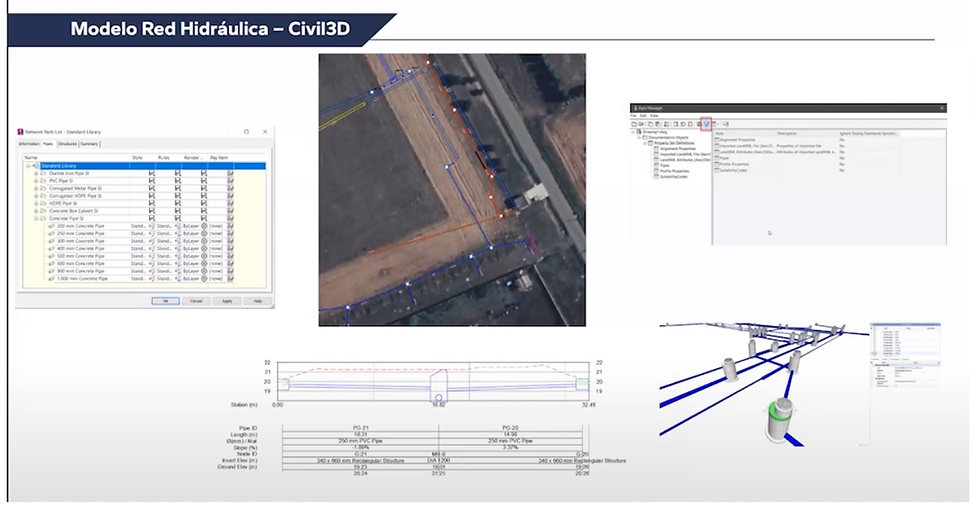The height and width of the screenshot is (506, 980).
Task: Click the Rules icon in PVC Pipe SI row
Action: click(178, 181)
